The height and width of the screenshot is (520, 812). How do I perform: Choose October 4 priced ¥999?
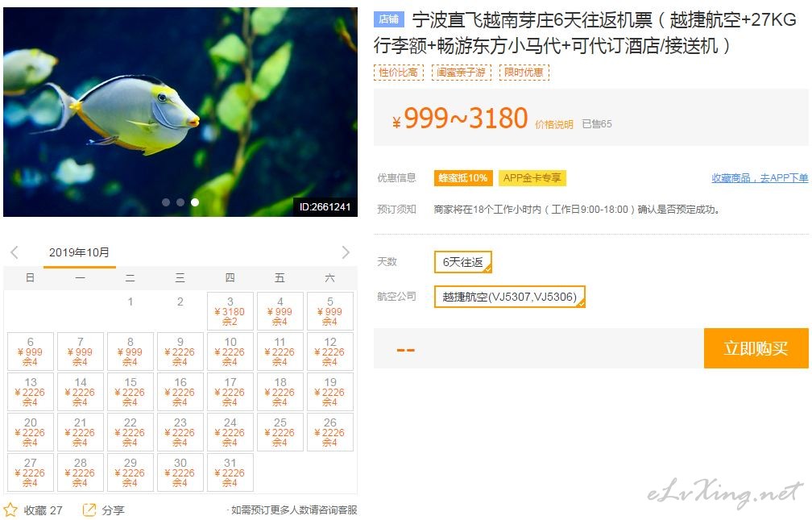[280, 311]
